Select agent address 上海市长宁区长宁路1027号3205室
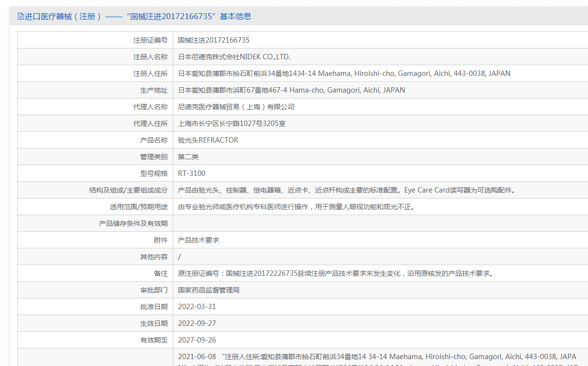The image size is (588, 366). [232, 123]
